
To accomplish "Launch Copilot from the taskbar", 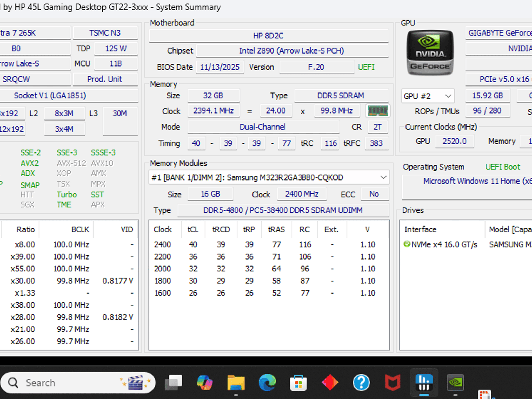I will [x=204, y=383].
